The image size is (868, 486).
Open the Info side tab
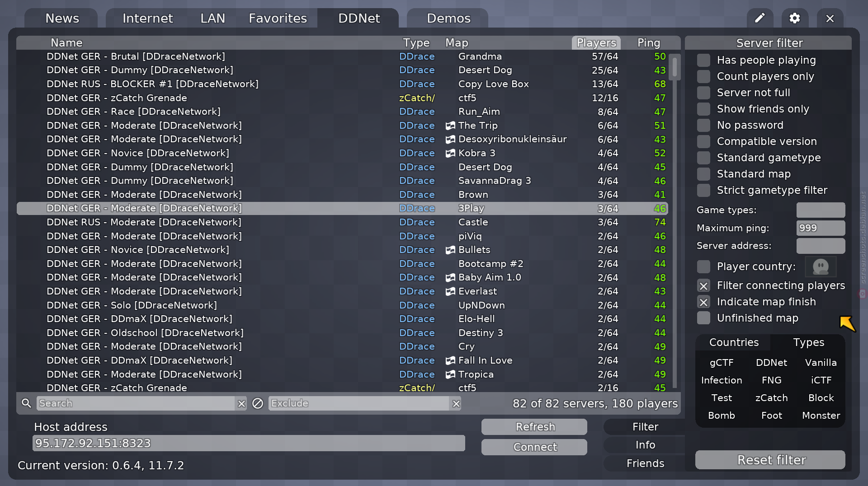point(645,445)
